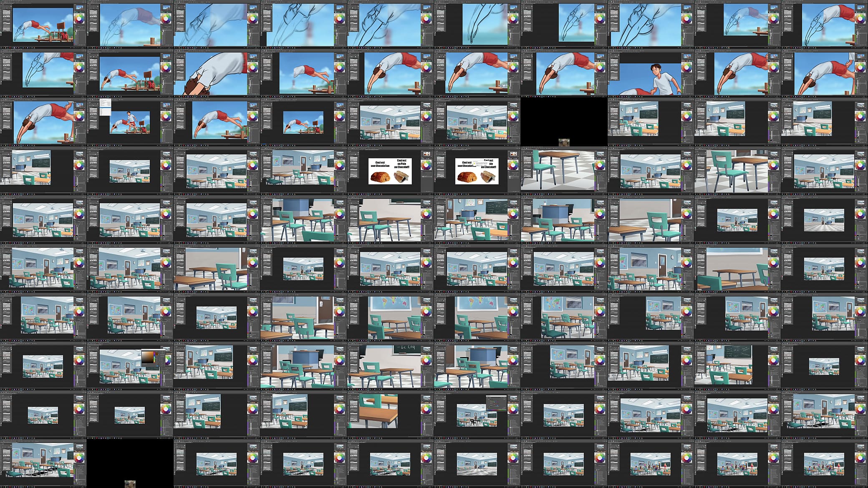Select the close-up of desks beside the brown door
This screenshot has height=488, width=868.
tap(304, 317)
